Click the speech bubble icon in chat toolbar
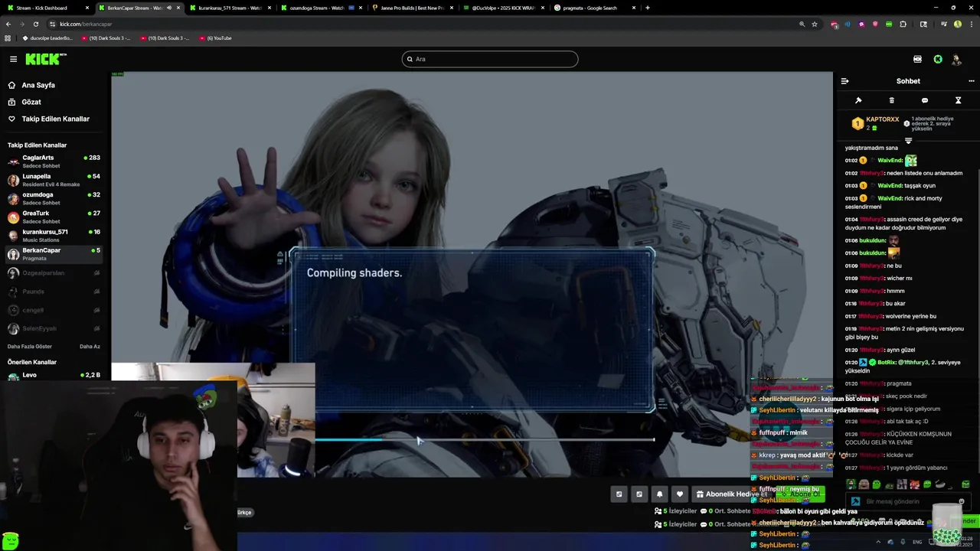This screenshot has height=551, width=980. (x=925, y=100)
